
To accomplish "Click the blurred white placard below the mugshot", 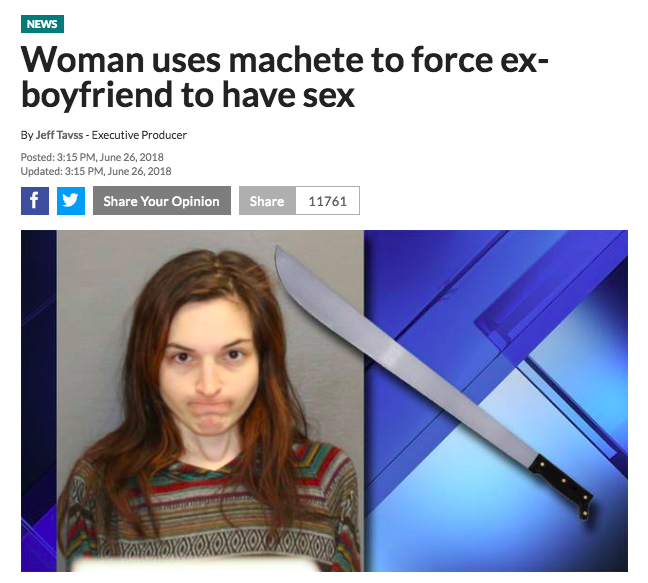I will pyautogui.click(x=196, y=564).
